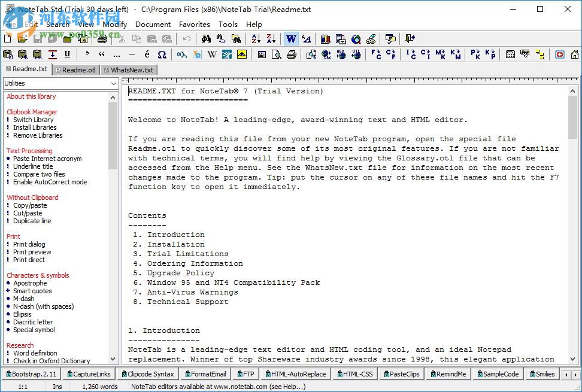Viewport: 582px width, 392px height.
Task: Click the Wikipedia W lookup icon
Action: click(x=212, y=54)
